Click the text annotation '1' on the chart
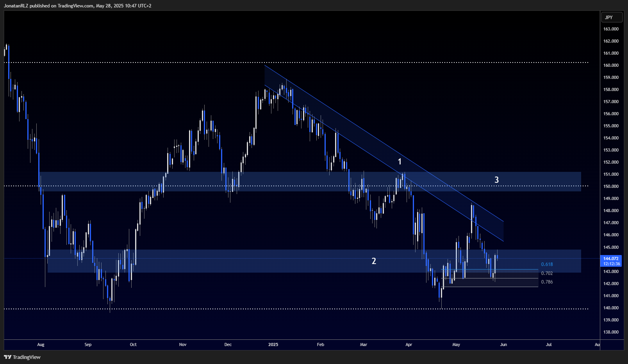Viewport: 628px width, 364px height. click(400, 161)
